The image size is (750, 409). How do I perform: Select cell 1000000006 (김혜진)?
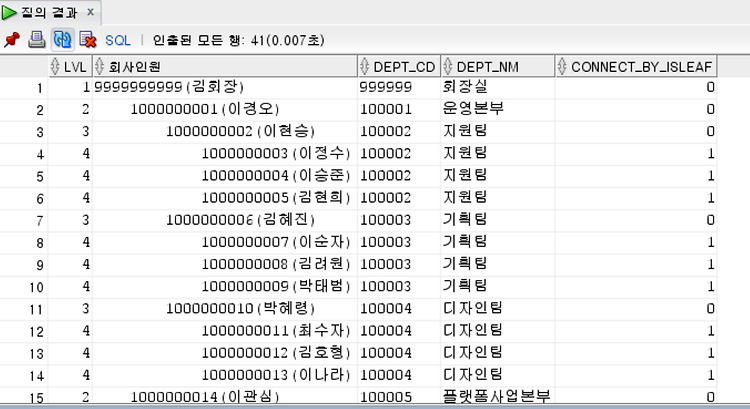coord(225,220)
